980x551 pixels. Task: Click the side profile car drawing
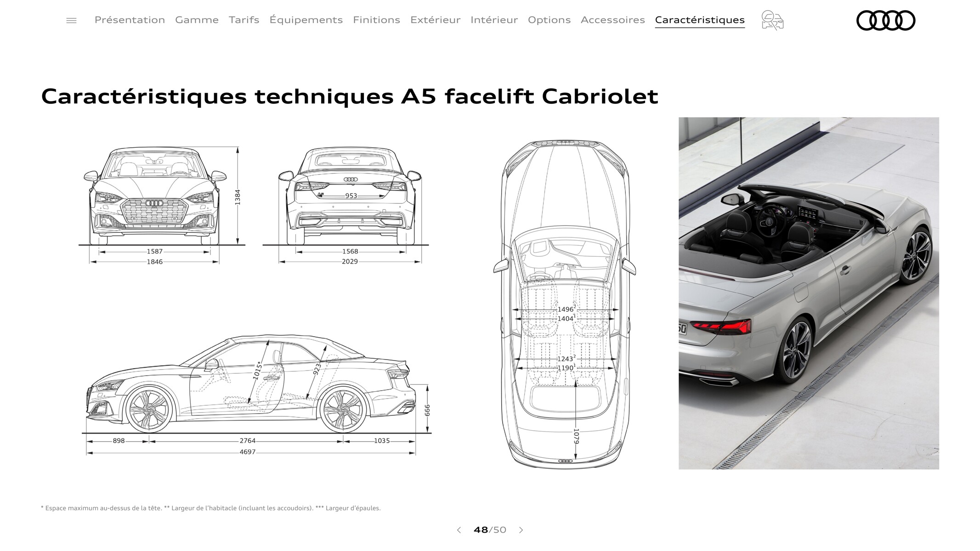click(x=251, y=384)
